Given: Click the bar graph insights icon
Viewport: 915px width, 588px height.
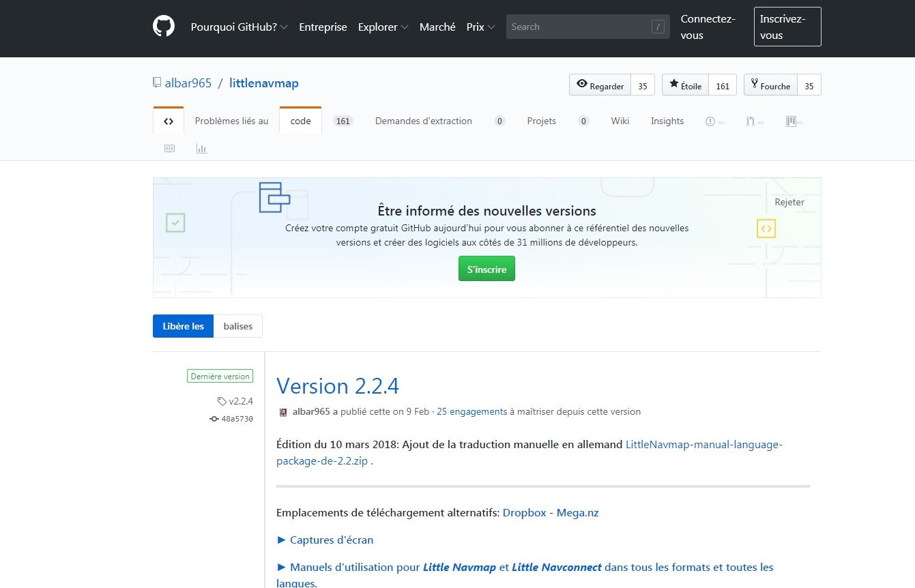Looking at the screenshot, I should [x=201, y=148].
